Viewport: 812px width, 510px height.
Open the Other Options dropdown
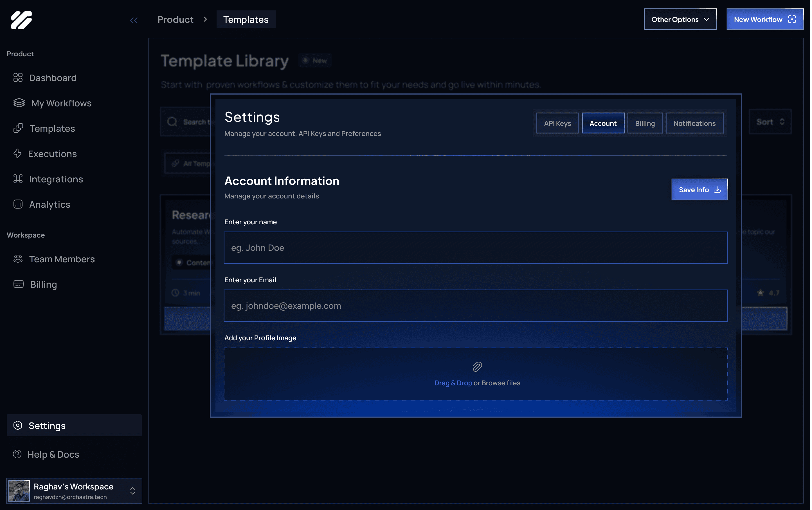pos(680,19)
